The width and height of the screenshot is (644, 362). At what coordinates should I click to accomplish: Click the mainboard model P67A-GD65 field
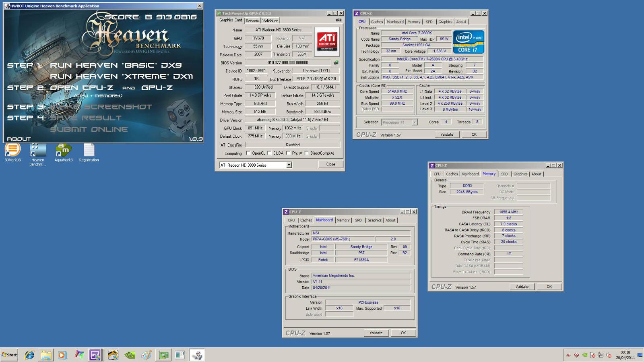coord(344,239)
